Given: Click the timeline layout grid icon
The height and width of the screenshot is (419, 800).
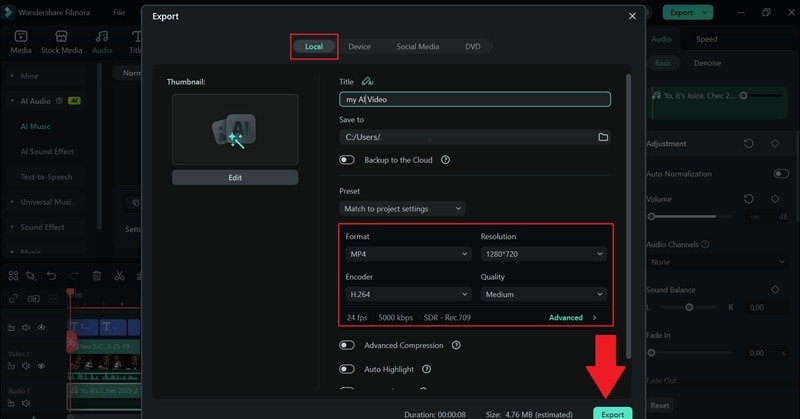Looking at the screenshot, I should [13, 276].
